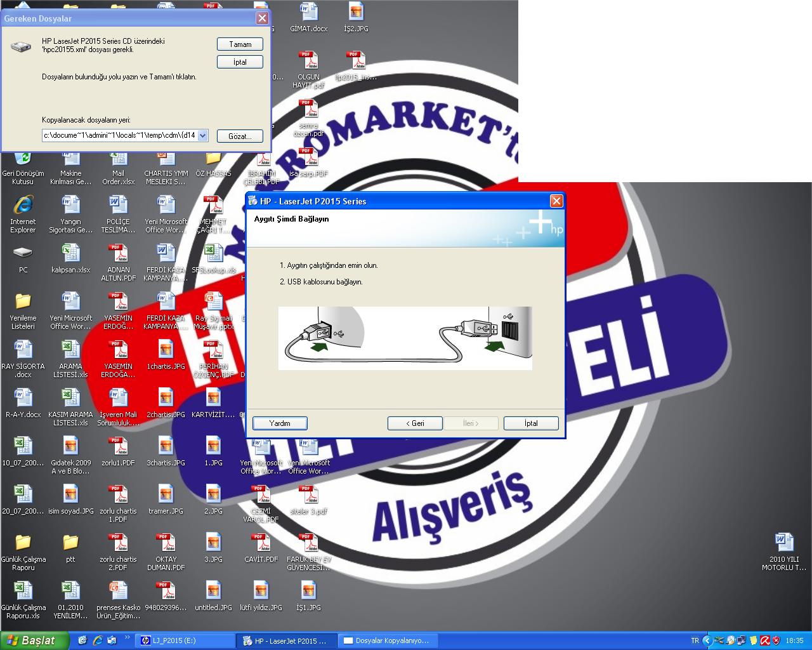
Task: Click the TR language indicator
Action: (x=695, y=640)
